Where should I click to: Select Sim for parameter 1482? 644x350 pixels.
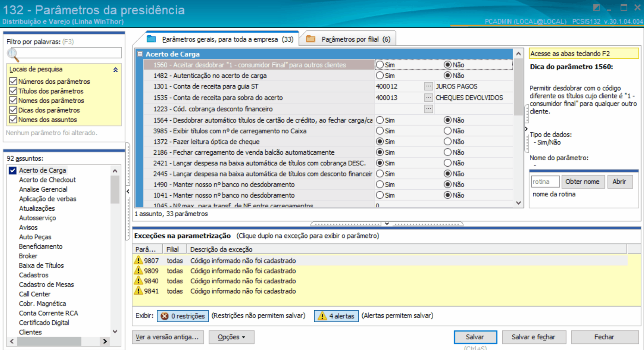coord(380,75)
